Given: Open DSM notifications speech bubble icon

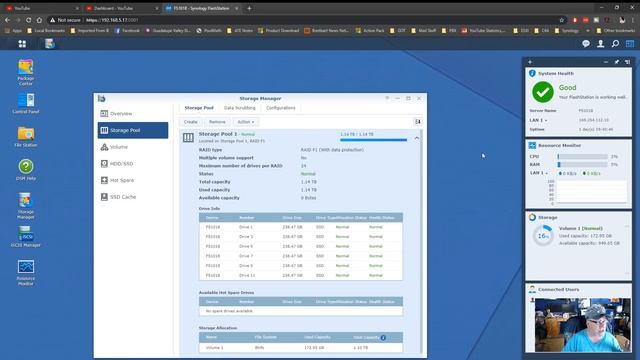Looking at the screenshot, I should pos(586,44).
